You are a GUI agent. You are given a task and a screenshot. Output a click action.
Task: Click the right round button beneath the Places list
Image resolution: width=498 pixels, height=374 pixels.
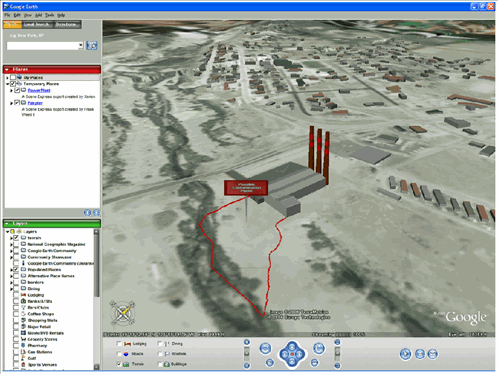96,213
